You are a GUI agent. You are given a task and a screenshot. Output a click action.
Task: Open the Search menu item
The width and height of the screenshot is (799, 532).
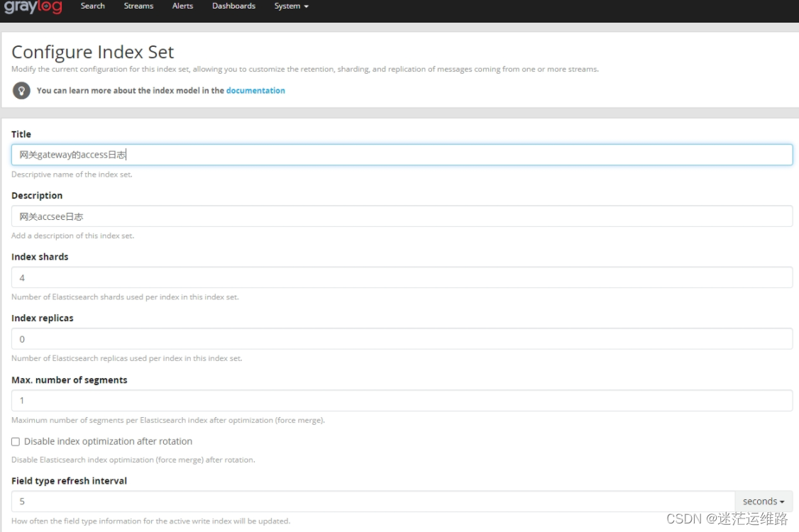coord(93,6)
